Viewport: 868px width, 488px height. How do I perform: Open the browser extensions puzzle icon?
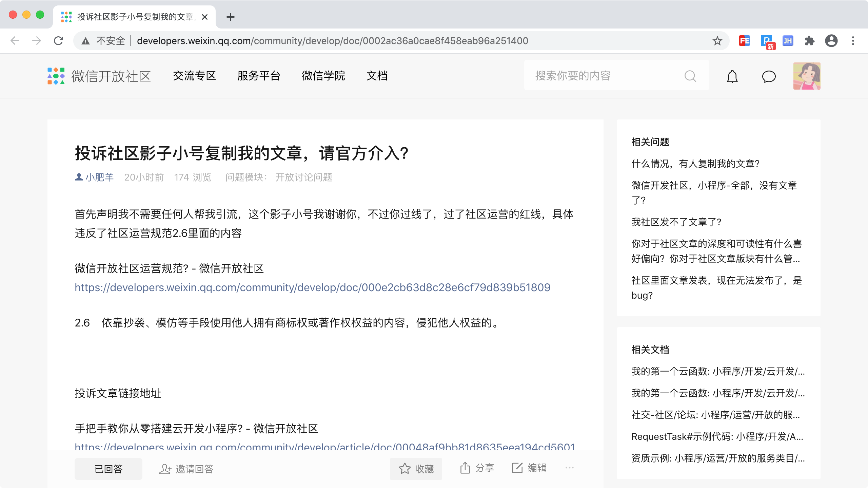(x=809, y=41)
